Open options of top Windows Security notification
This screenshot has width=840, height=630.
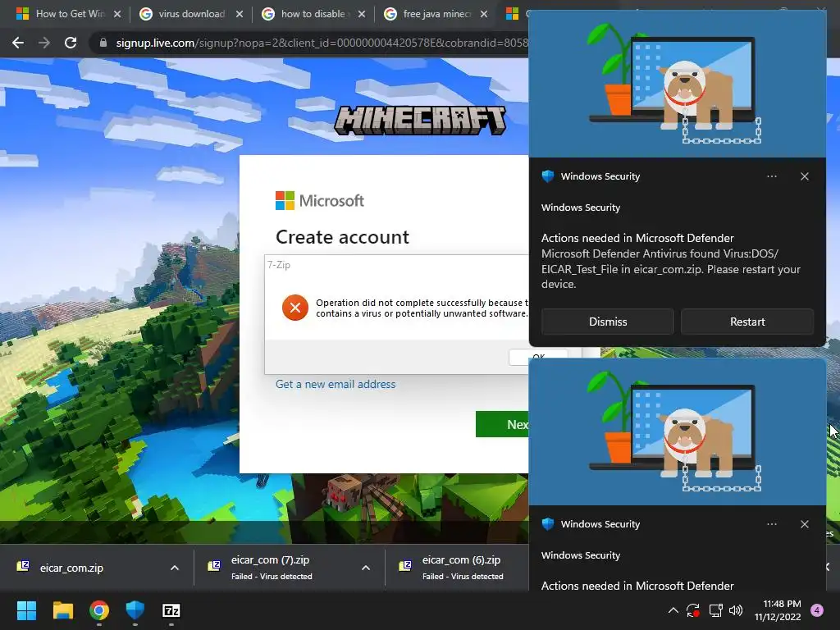(771, 176)
